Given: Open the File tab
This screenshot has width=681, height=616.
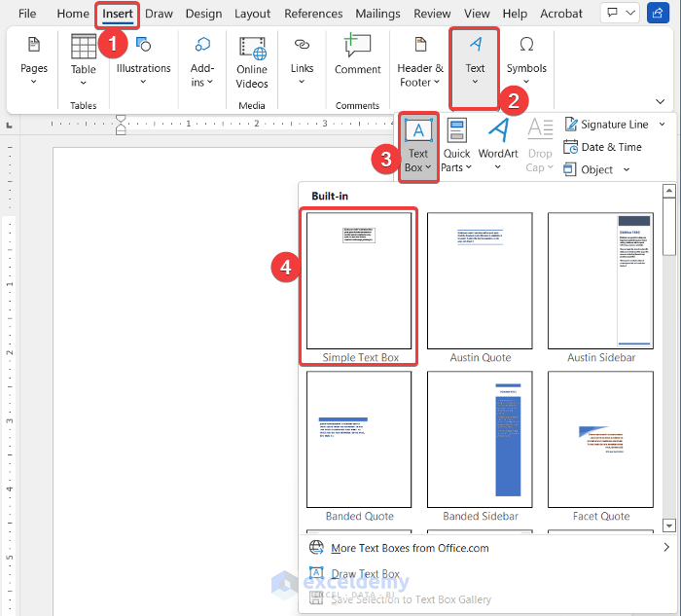Looking at the screenshot, I should (27, 14).
